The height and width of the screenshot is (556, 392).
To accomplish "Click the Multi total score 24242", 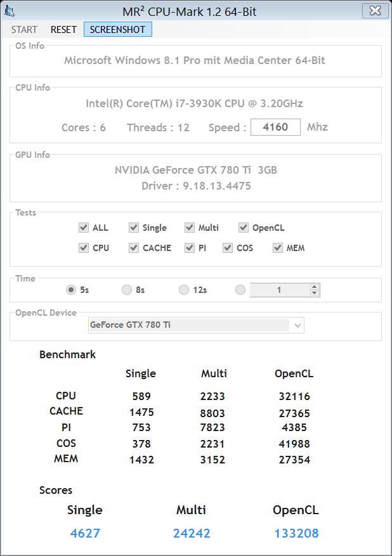I will coord(192,533).
